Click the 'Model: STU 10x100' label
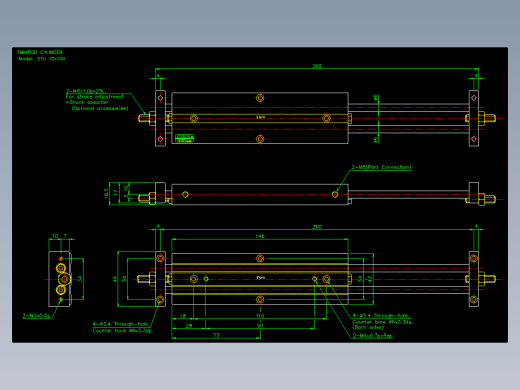The image size is (520, 390). click(42, 59)
